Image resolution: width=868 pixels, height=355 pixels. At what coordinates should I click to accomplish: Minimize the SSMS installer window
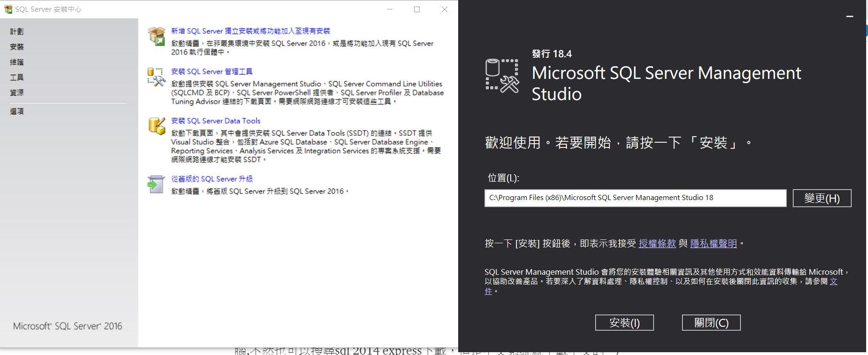point(849,16)
